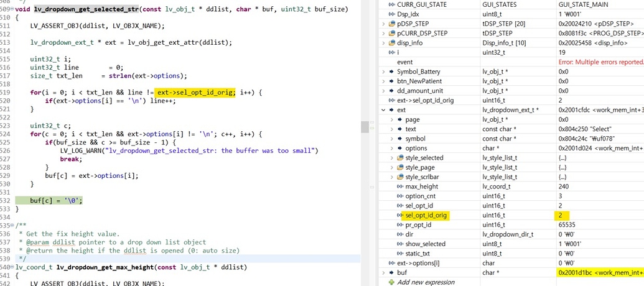Click the struct icon next to disp_info
The width and height of the screenshot is (644, 286).
[391, 43]
